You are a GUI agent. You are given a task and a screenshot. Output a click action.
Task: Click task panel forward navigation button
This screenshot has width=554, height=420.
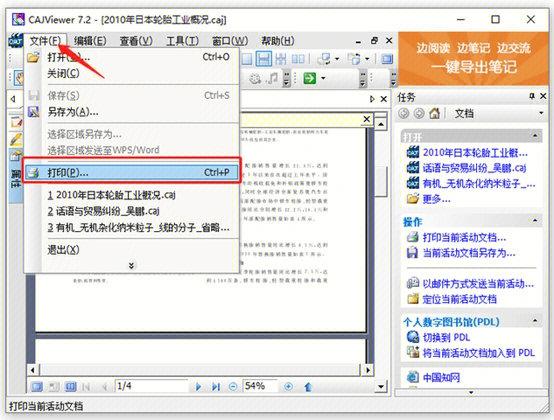point(419,113)
